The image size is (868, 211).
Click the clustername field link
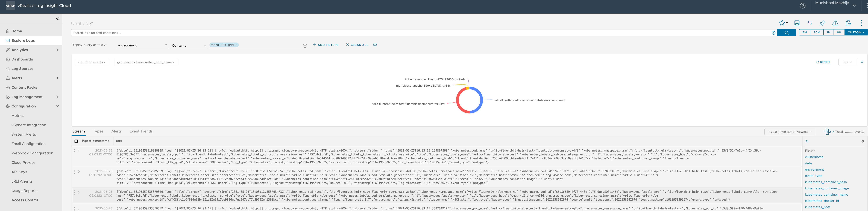click(x=814, y=157)
